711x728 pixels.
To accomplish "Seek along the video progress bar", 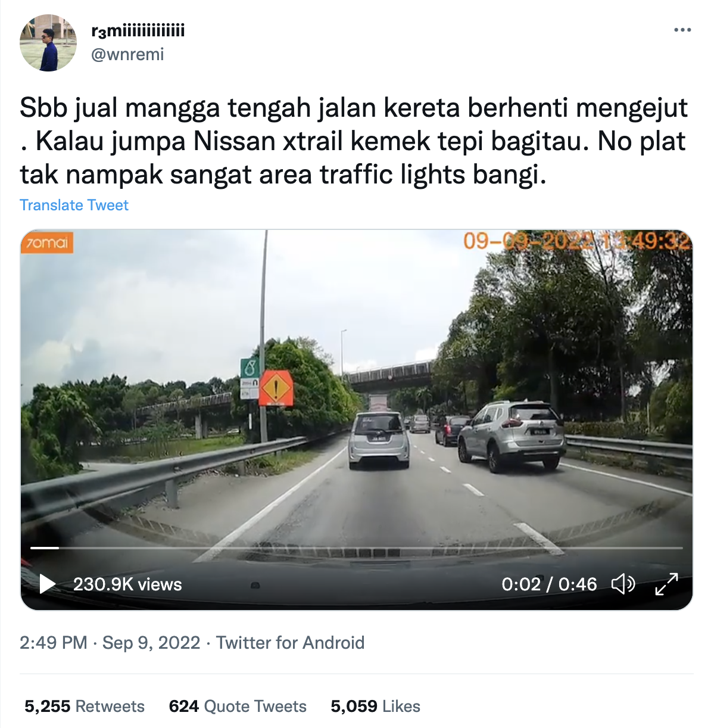I will (x=356, y=547).
